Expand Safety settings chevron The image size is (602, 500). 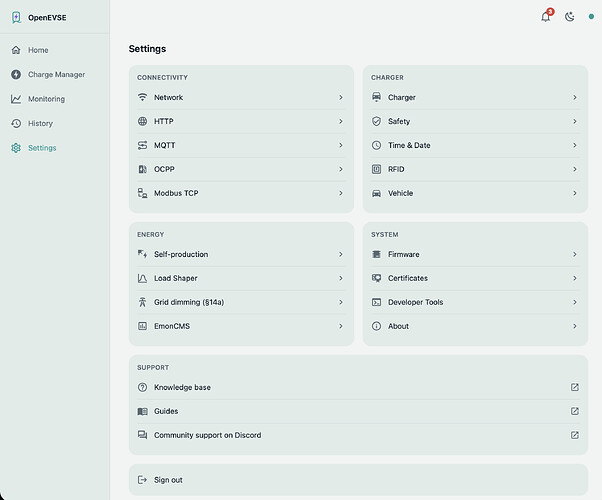(x=575, y=121)
